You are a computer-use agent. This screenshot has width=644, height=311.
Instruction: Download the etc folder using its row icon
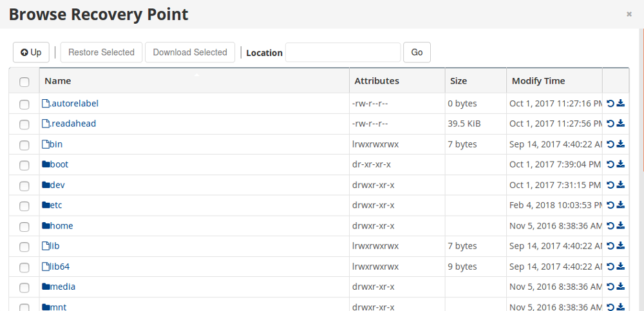[621, 205]
